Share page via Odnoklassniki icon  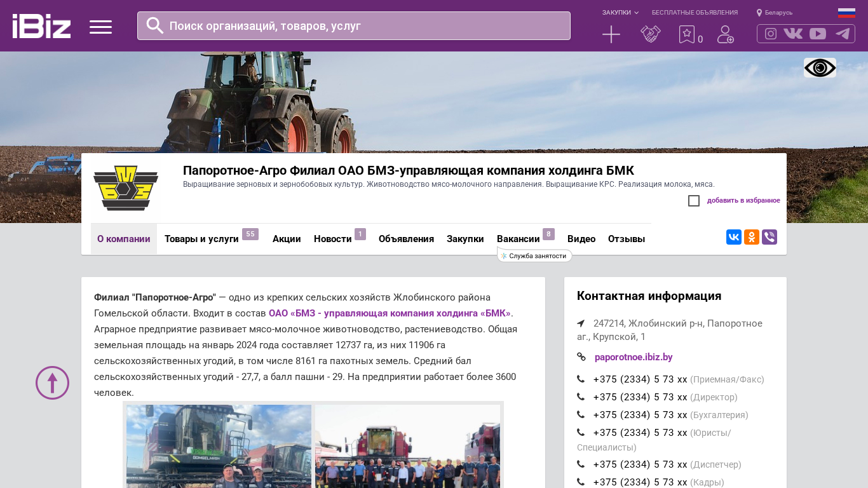752,237
